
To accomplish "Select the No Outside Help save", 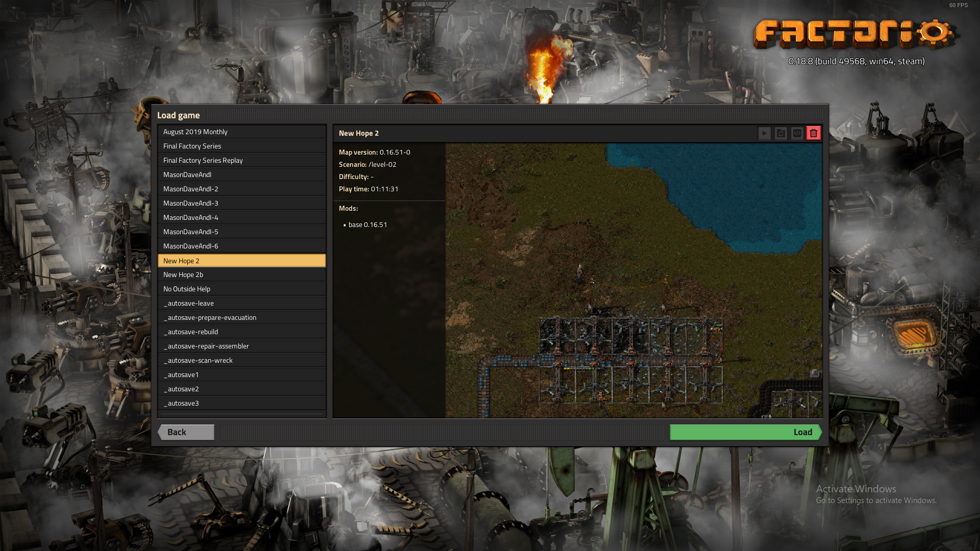I will tap(242, 289).
